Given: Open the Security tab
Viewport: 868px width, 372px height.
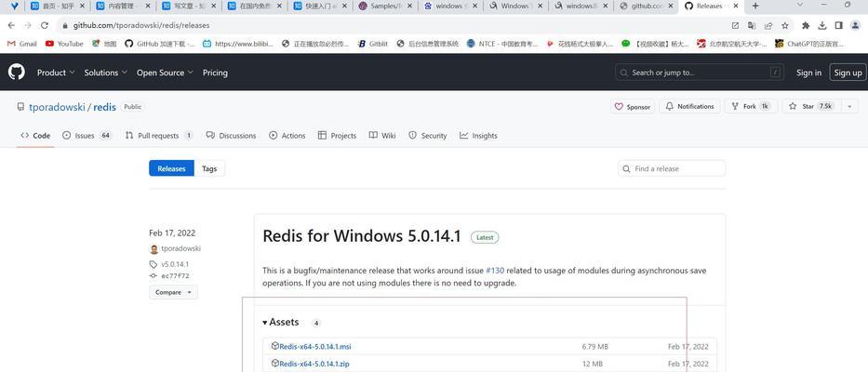Looking at the screenshot, I should [427, 136].
